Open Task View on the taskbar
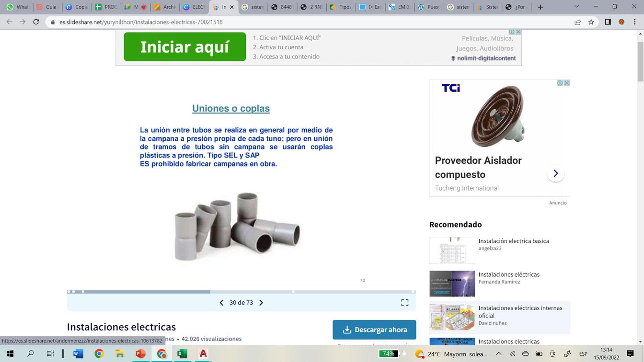This screenshot has height=362, width=644. 50,354
